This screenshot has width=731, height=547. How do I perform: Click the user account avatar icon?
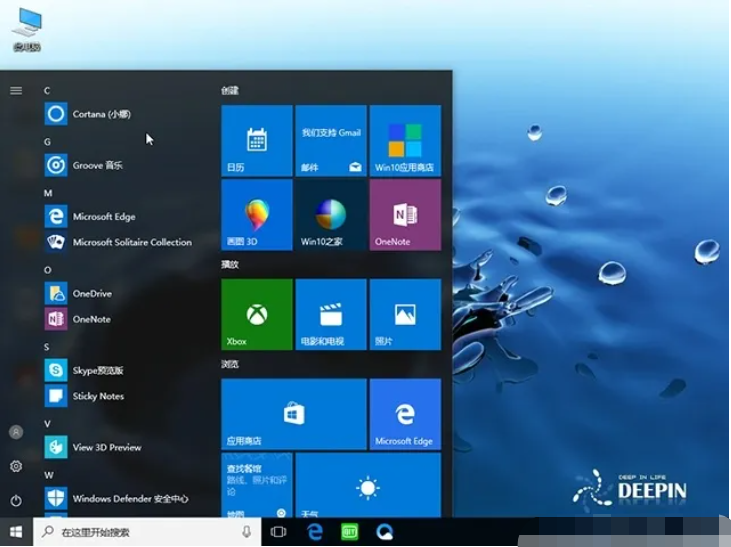coord(16,432)
